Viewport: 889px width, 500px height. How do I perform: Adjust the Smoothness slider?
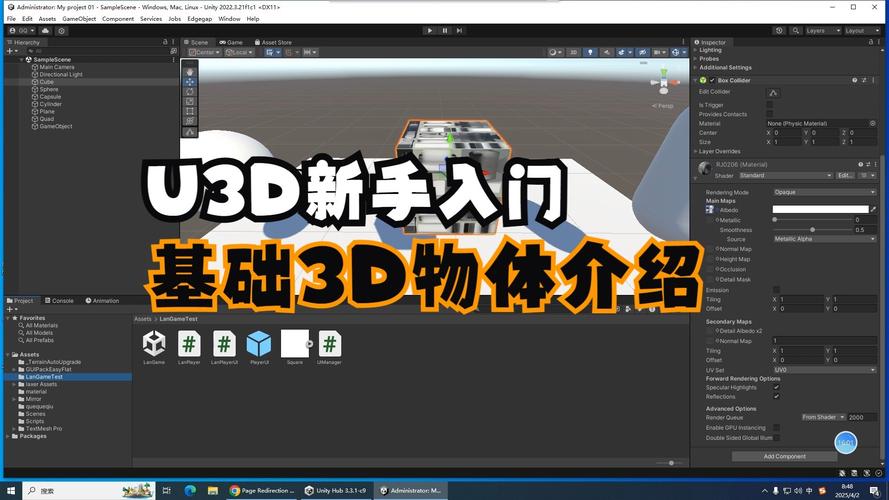(x=812, y=230)
